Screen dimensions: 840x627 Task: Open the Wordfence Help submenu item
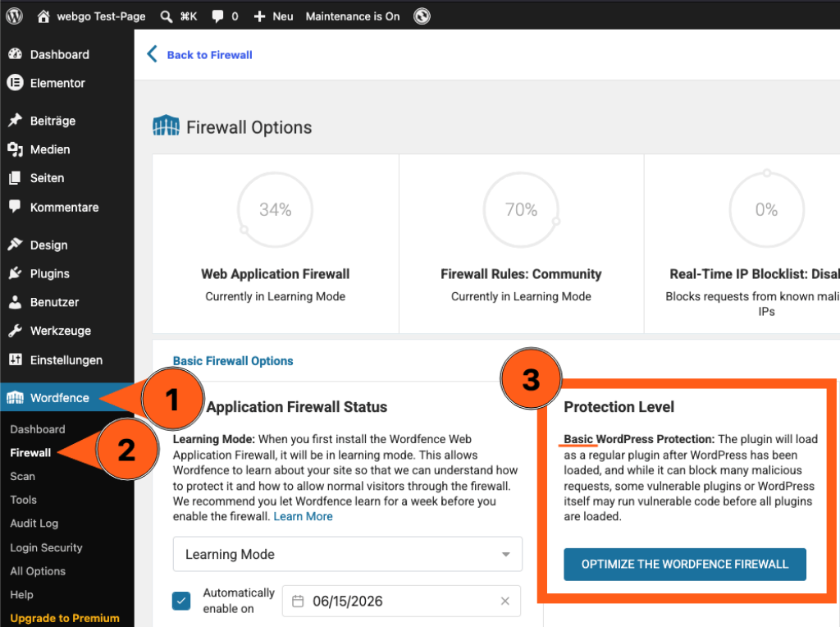pos(21,595)
